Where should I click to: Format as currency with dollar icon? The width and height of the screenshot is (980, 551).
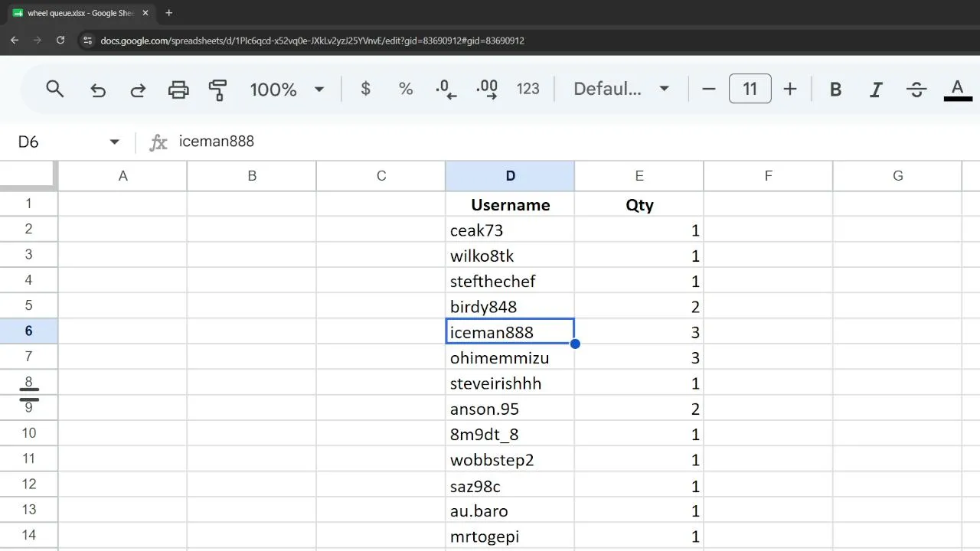(x=365, y=89)
